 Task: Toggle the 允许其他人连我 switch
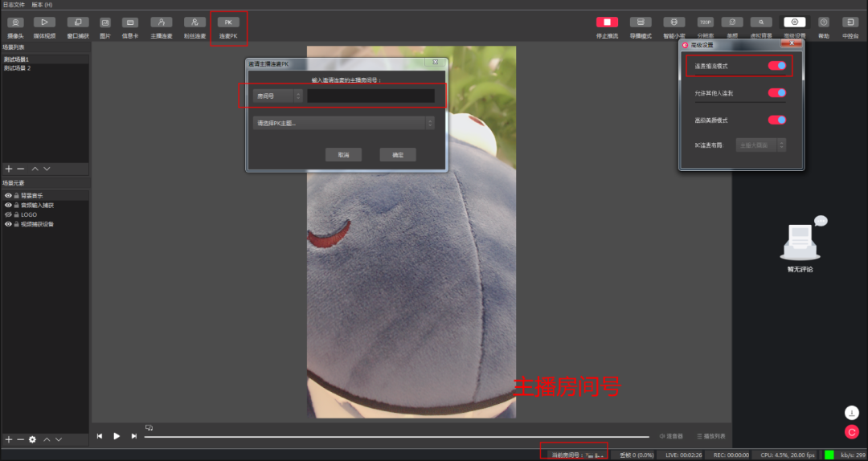click(x=776, y=93)
